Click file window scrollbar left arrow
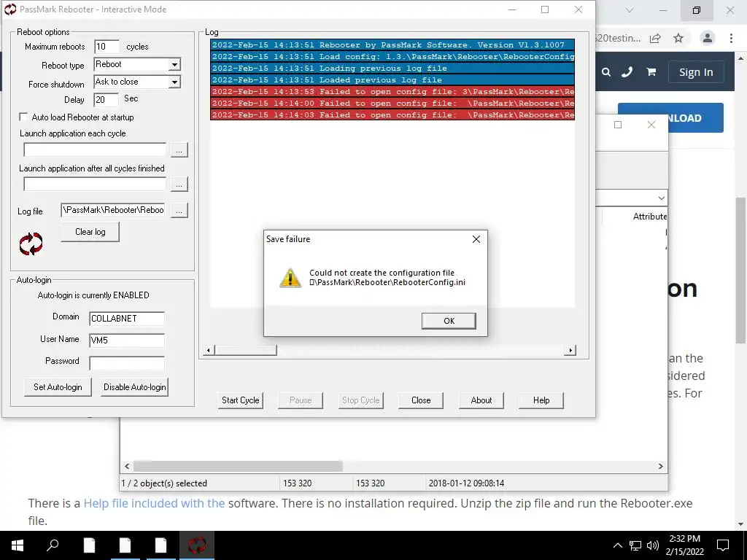The height and width of the screenshot is (560, 747). pos(127,466)
